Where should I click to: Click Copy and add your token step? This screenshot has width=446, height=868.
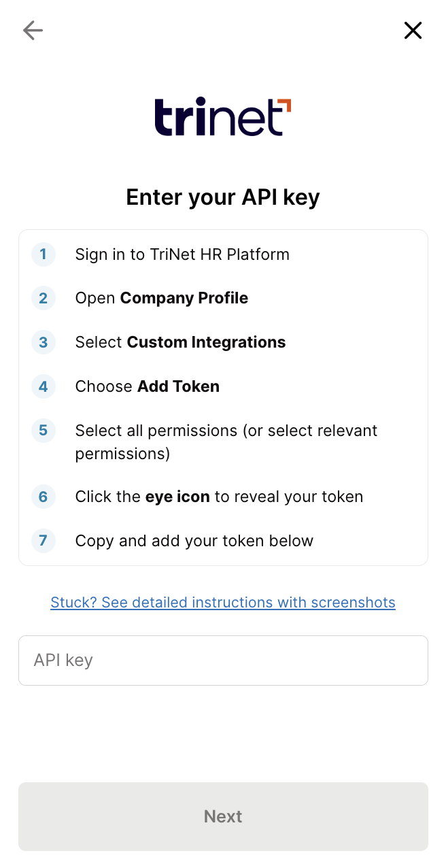point(194,541)
